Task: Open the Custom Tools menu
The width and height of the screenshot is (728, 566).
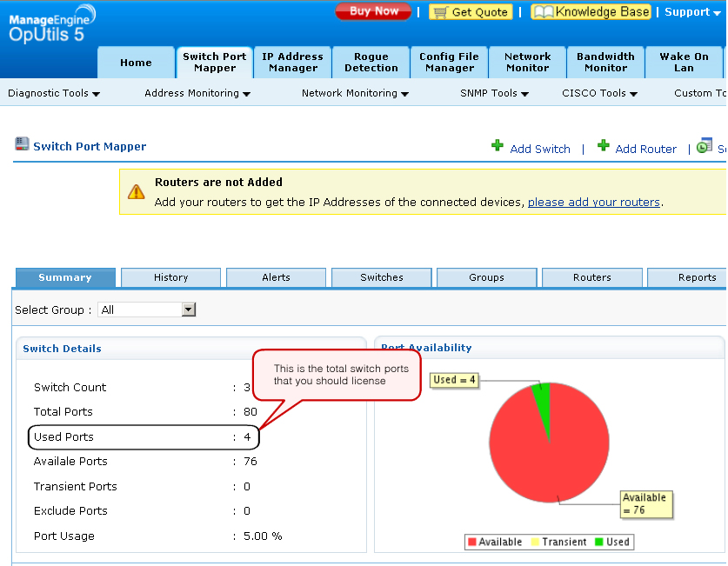Action: pos(700,93)
